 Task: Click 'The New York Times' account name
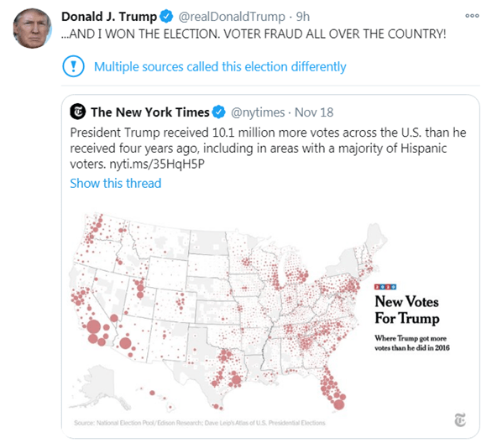pos(150,112)
